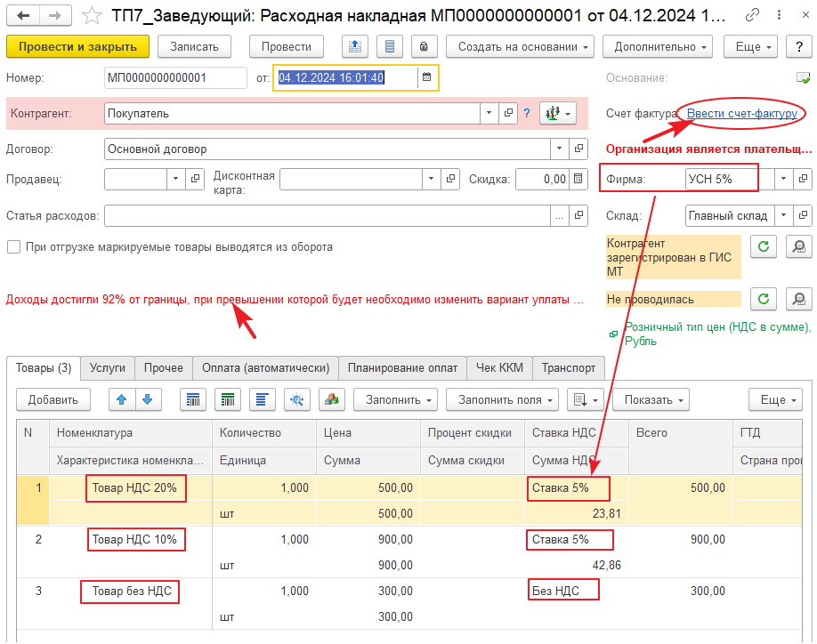The height and width of the screenshot is (644, 817).
Task: Click the favorite star icon in title bar
Action: [x=92, y=15]
